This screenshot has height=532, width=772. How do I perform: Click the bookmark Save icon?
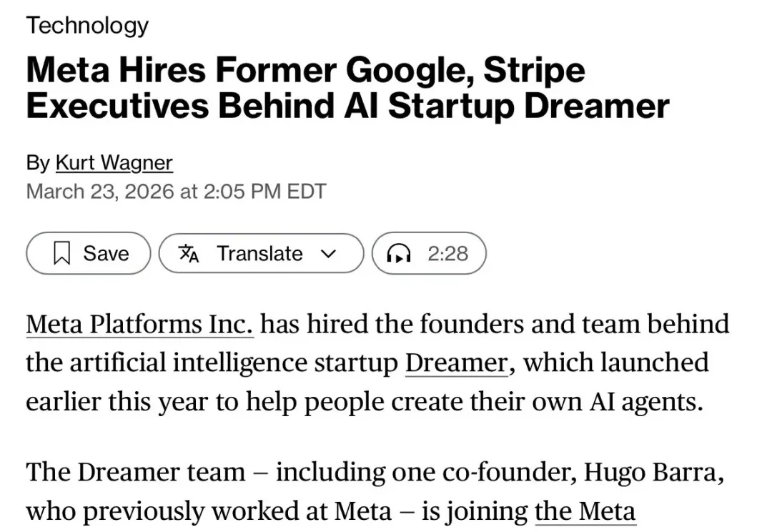(x=63, y=253)
